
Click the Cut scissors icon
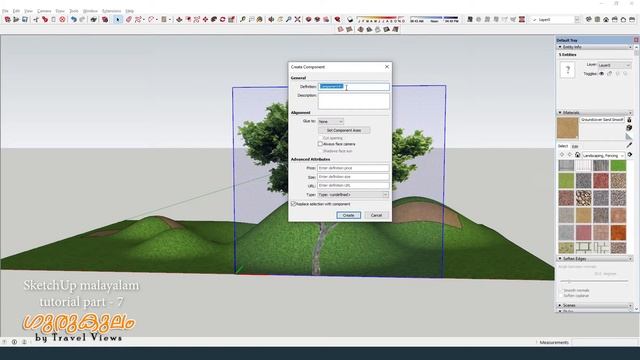click(x=36, y=19)
